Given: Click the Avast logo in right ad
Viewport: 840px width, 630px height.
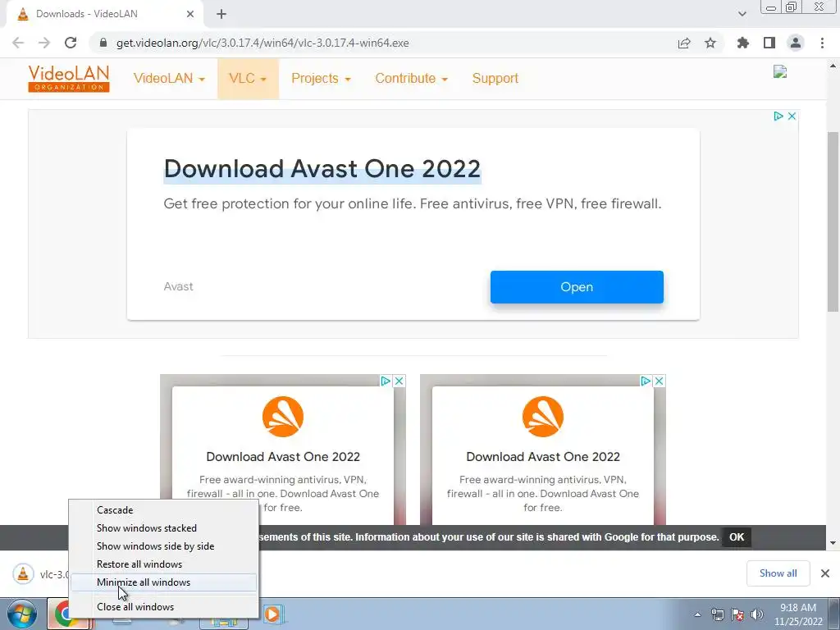Looking at the screenshot, I should (x=543, y=417).
